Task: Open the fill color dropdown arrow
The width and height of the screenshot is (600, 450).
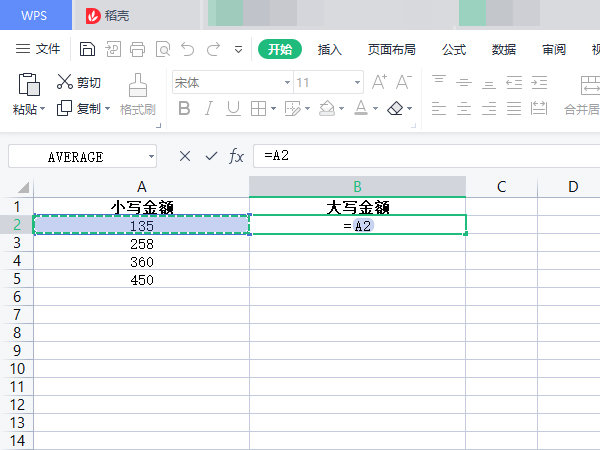Action: pos(341,109)
